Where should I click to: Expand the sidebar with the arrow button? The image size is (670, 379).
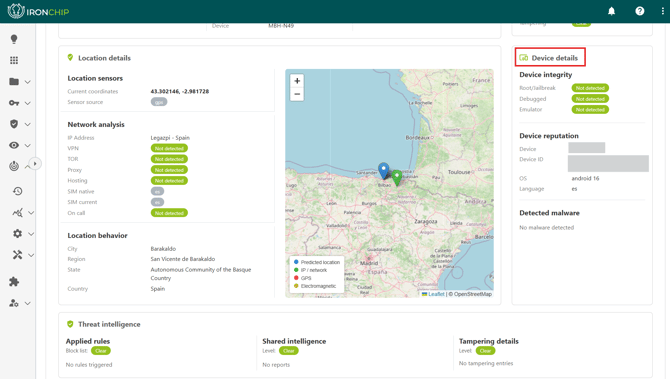click(35, 164)
